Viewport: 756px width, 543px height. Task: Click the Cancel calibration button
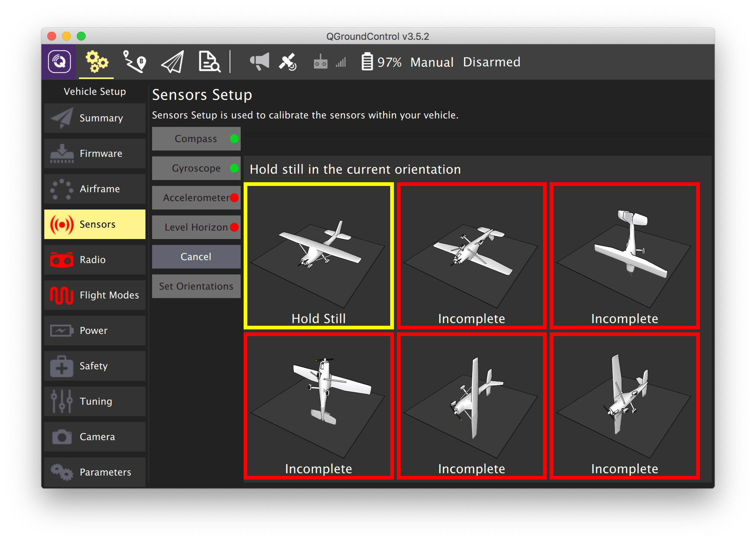pos(197,257)
